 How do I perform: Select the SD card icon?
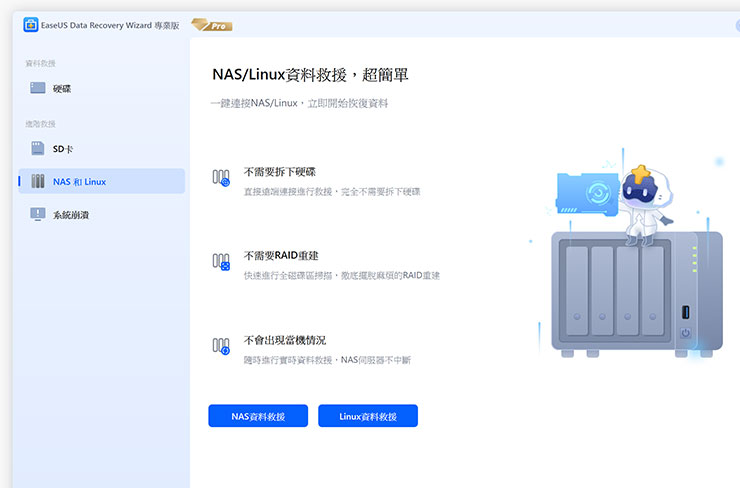pyautogui.click(x=38, y=148)
